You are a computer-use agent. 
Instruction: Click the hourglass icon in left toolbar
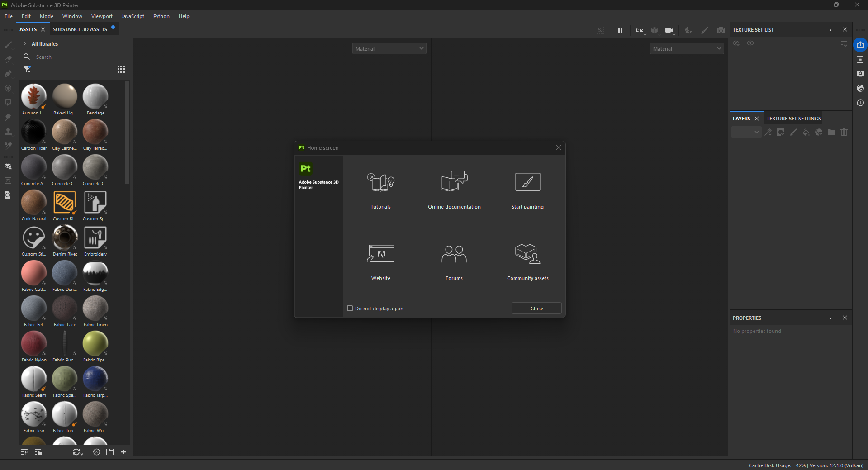coord(8,180)
